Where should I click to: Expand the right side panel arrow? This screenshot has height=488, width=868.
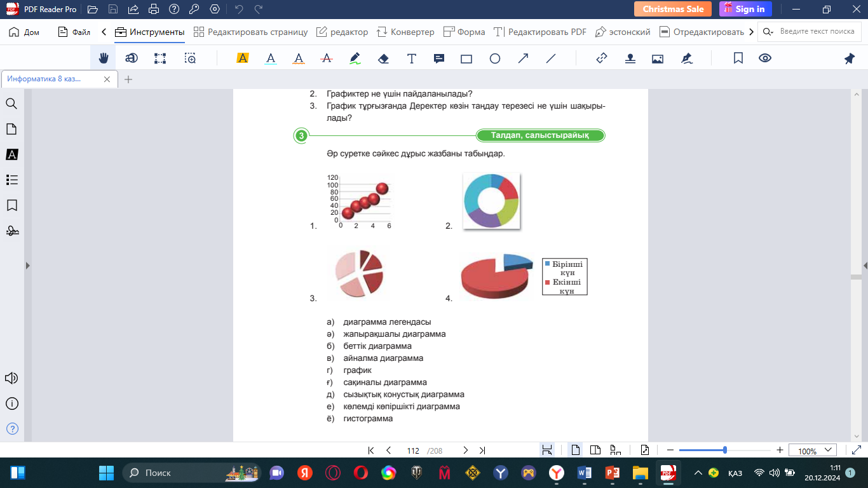865,266
